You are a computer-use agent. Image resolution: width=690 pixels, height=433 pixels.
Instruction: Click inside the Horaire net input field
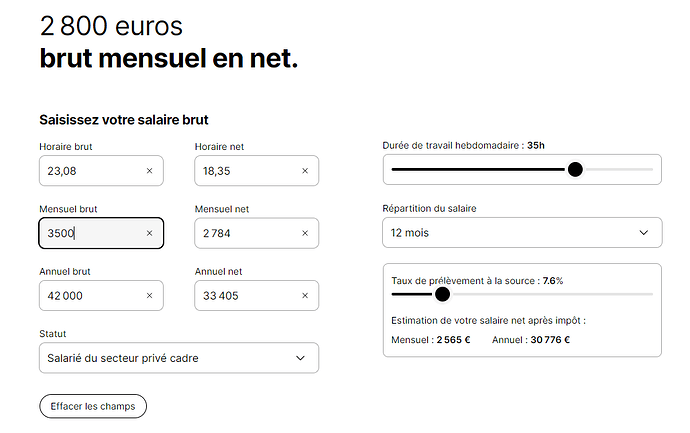coord(245,171)
